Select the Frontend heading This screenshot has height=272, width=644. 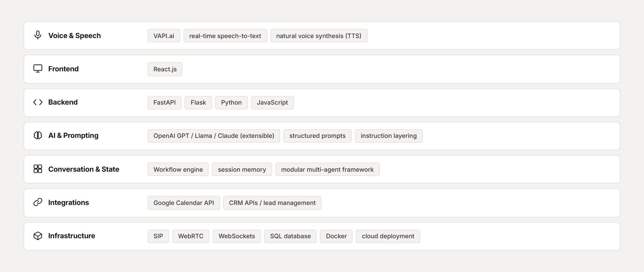point(64,69)
